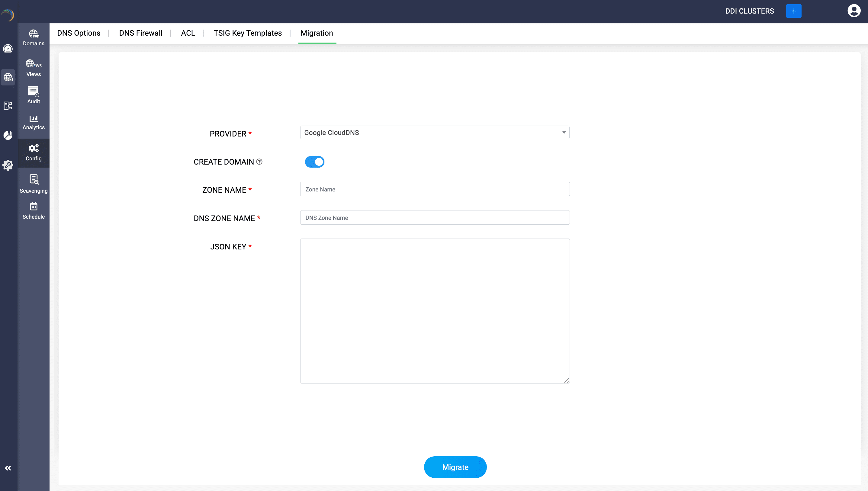868x491 pixels.
Task: Open the Analytics sidebar icon
Action: [34, 122]
